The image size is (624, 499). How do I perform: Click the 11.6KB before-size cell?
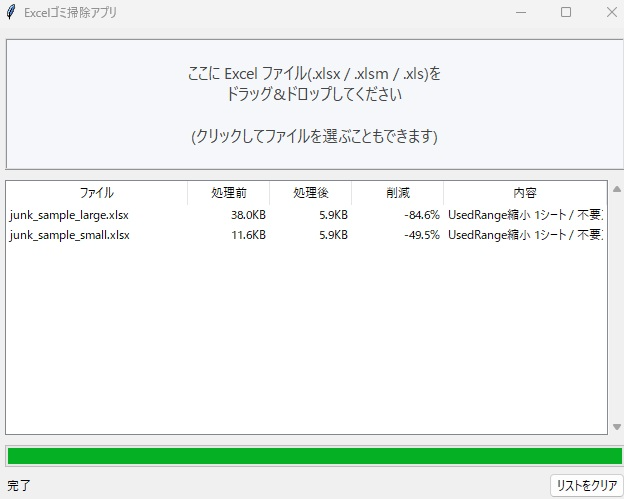pyautogui.click(x=248, y=235)
